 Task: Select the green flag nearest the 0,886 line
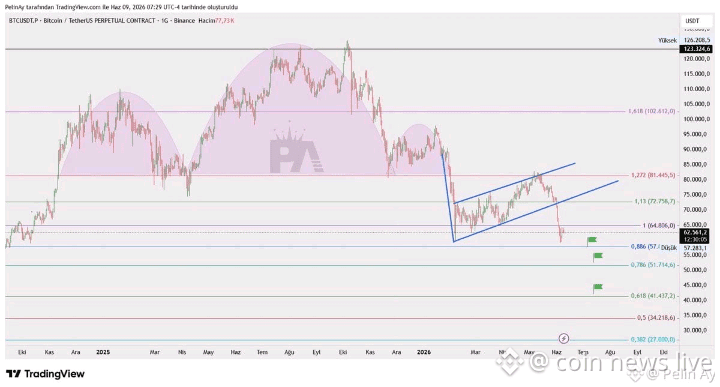point(591,240)
